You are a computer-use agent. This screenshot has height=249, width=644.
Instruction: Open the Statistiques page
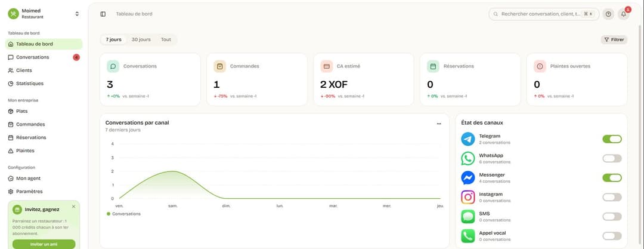click(x=44, y=84)
